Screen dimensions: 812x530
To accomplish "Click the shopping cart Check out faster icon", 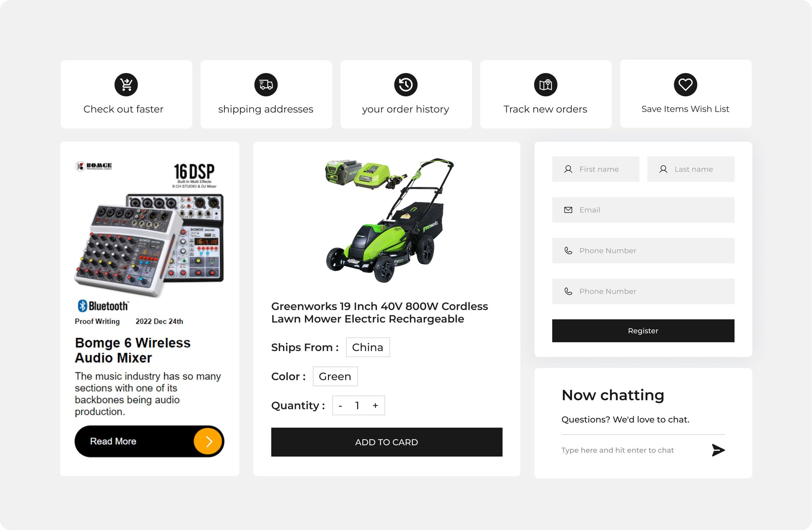I will pyautogui.click(x=126, y=84).
